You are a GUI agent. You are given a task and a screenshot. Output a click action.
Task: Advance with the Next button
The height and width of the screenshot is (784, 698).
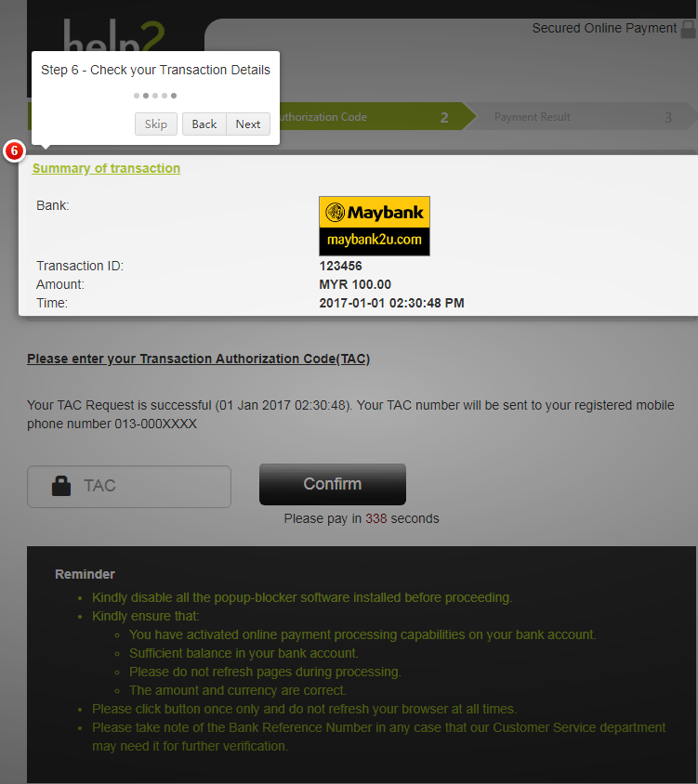[x=248, y=124]
